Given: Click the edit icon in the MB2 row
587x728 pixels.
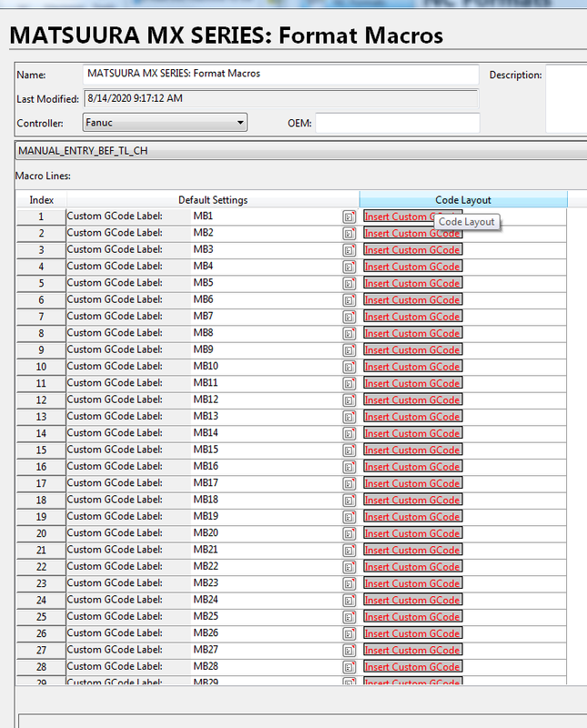Looking at the screenshot, I should [x=349, y=234].
